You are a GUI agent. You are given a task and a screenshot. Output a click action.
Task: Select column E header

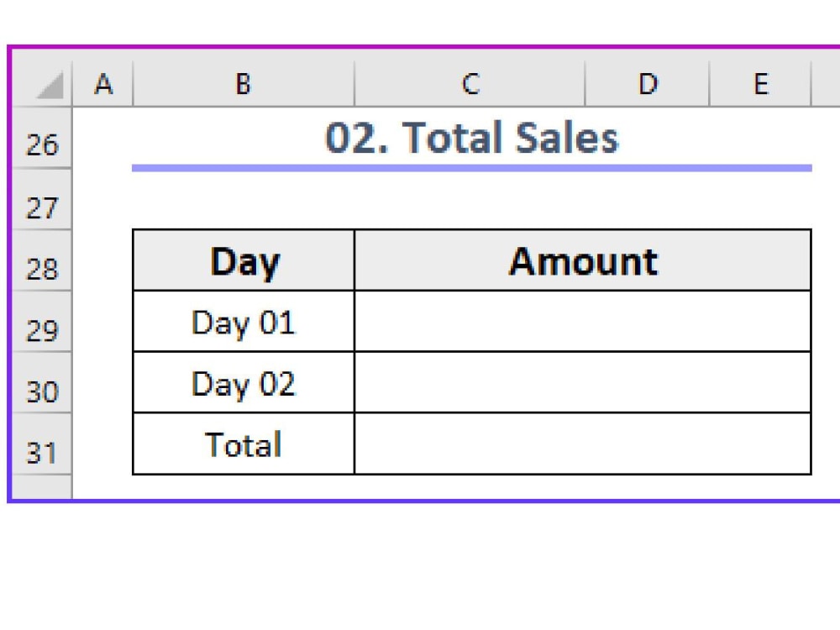[x=761, y=83]
